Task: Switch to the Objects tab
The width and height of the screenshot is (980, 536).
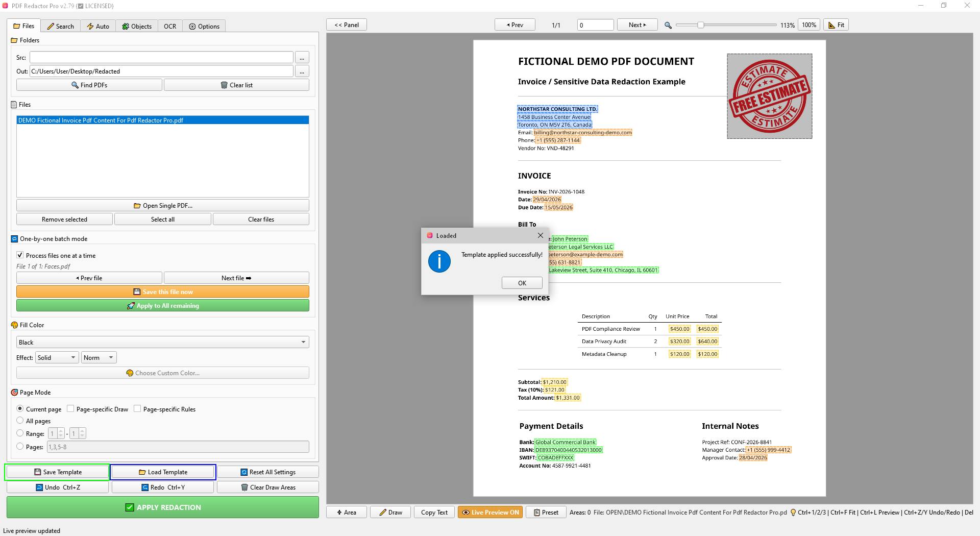Action: 137,27
